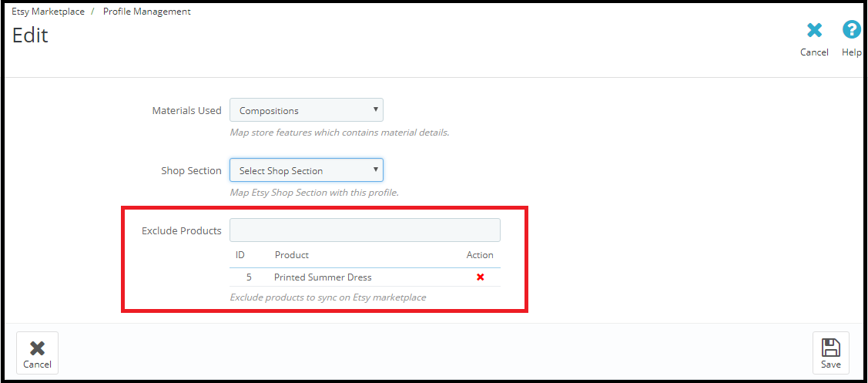Navigate to Profile Management breadcrumb

(146, 12)
